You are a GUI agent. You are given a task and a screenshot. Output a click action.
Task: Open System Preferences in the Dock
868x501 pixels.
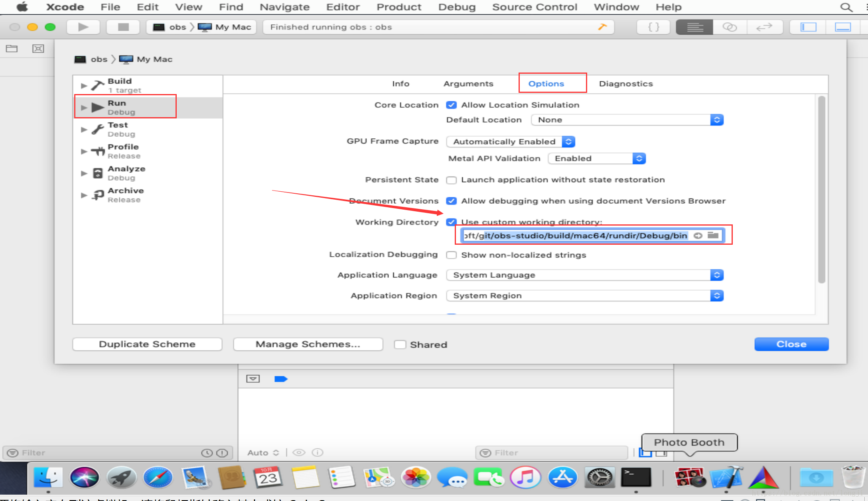pos(599,477)
